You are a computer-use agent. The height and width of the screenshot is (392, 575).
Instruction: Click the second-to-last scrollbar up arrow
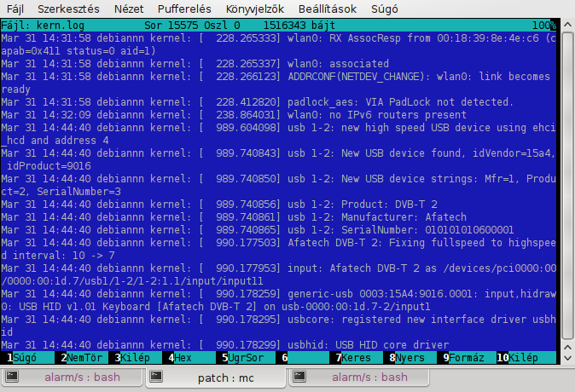coord(567,348)
